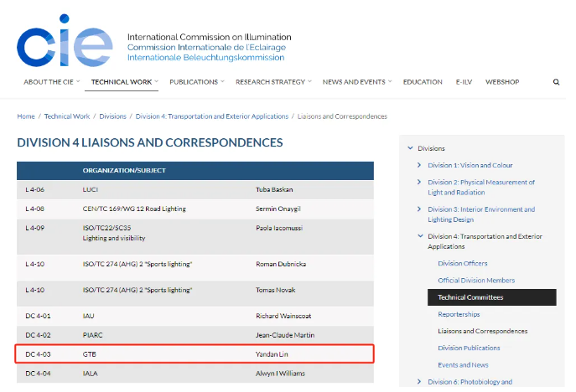Click the ABOUT THE CIE dropdown arrow
Image resolution: width=576 pixels, height=392 pixels.
point(78,81)
